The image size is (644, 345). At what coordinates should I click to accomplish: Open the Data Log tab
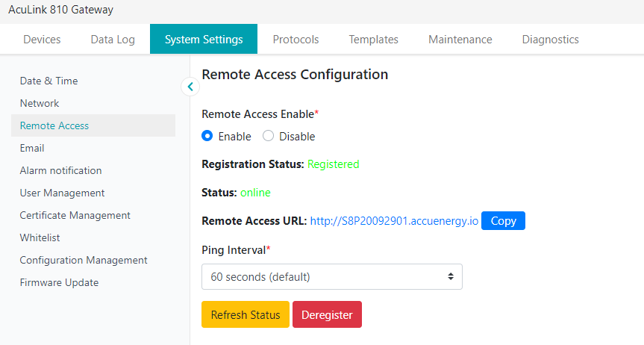[x=113, y=40]
